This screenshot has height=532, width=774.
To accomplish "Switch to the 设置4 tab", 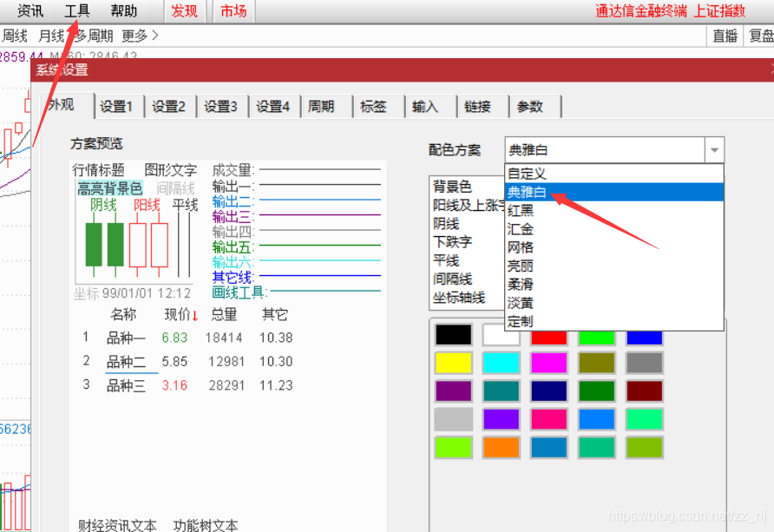I will tap(273, 107).
